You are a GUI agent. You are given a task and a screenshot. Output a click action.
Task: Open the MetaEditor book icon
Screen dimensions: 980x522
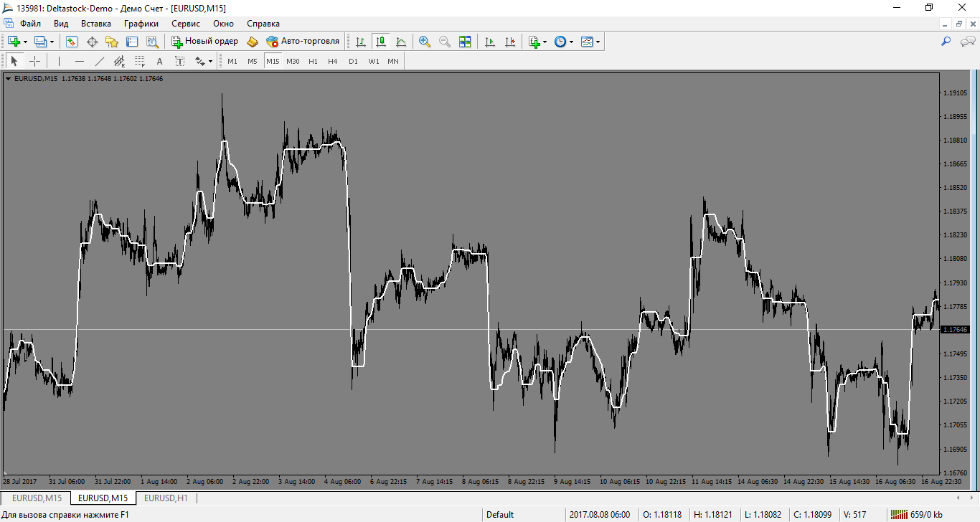pyautogui.click(x=253, y=42)
